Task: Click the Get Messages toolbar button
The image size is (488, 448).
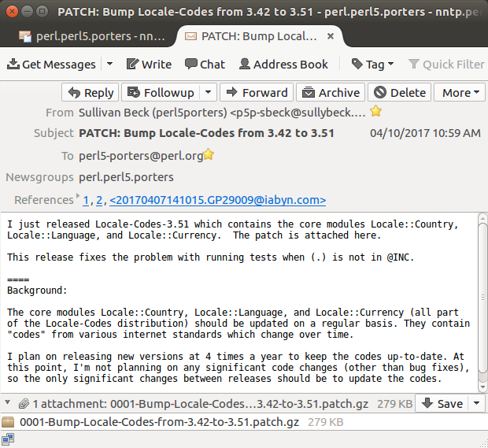Action: (x=51, y=65)
